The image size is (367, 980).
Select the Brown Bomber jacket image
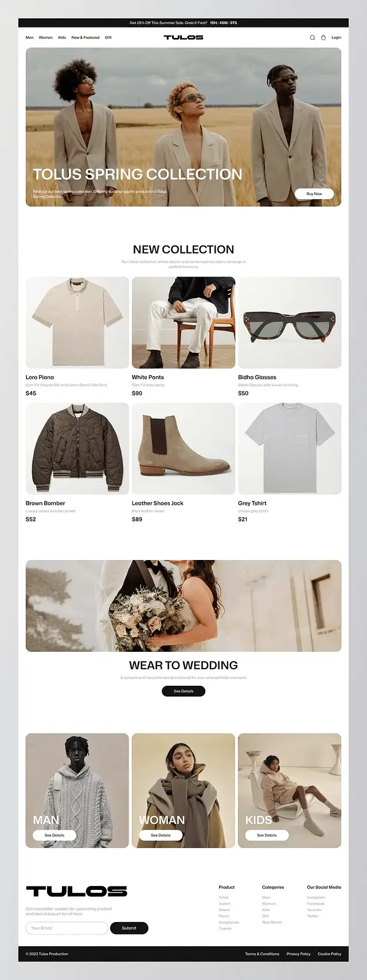[x=77, y=449]
